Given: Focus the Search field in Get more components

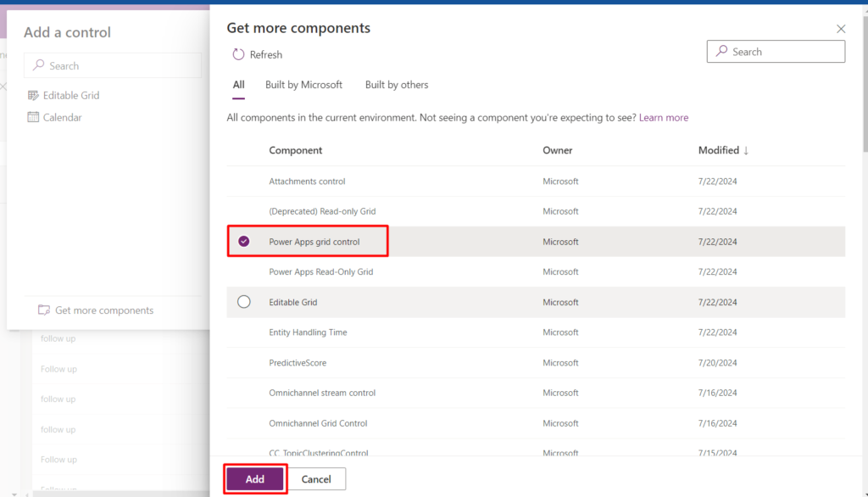Looking at the screenshot, I should (x=776, y=52).
